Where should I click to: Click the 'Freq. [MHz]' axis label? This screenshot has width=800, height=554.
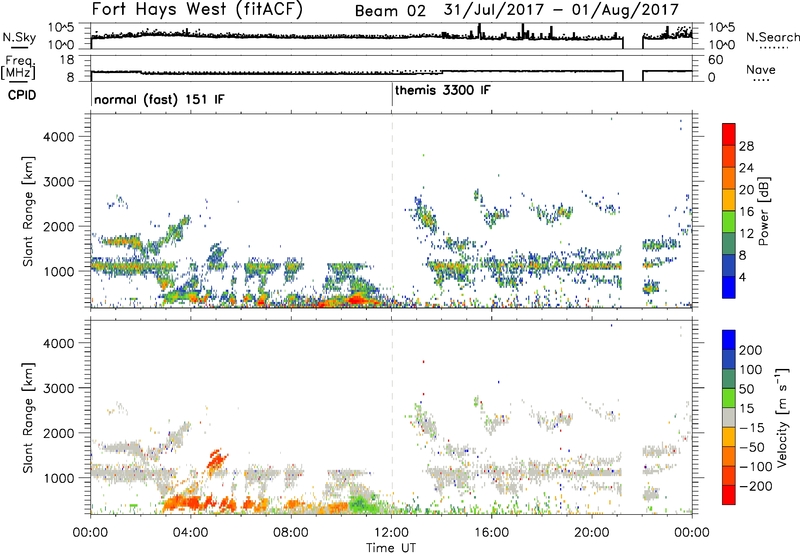point(18,68)
